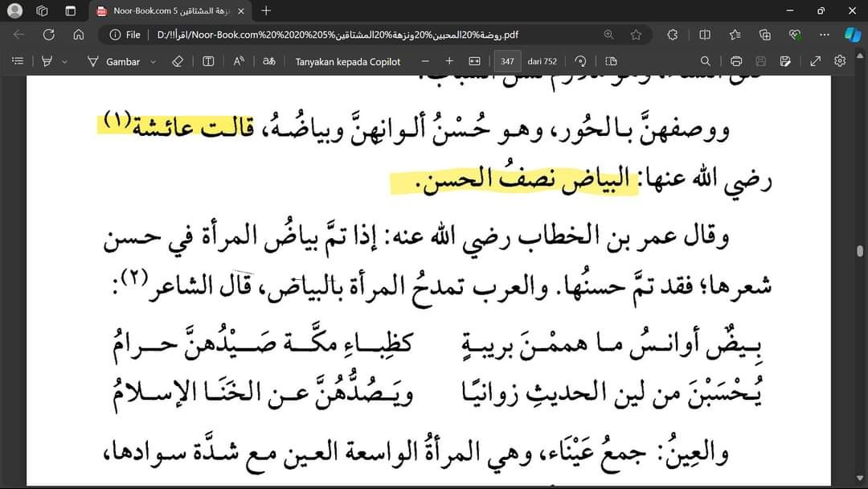Click the text 'dari 752'
The height and width of the screenshot is (489, 868).
(542, 61)
